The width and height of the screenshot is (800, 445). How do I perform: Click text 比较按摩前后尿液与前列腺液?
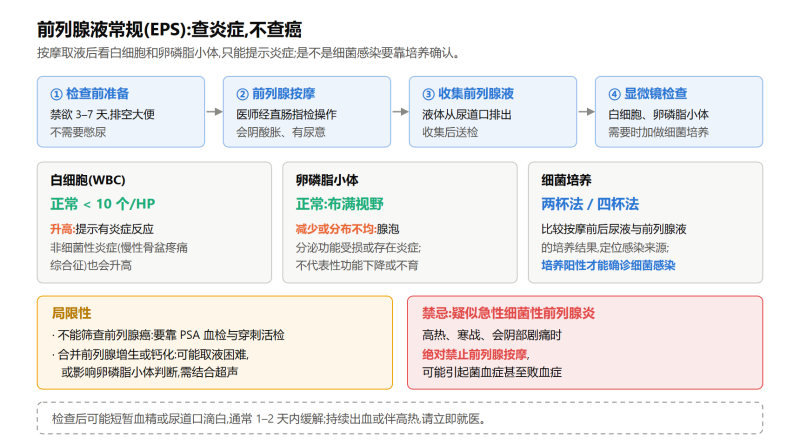pyautogui.click(x=614, y=229)
